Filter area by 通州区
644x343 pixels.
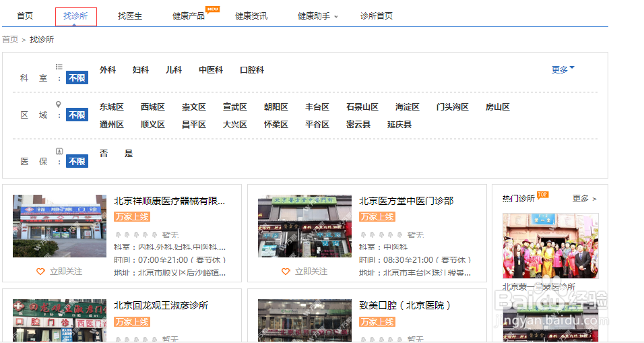click(x=112, y=125)
